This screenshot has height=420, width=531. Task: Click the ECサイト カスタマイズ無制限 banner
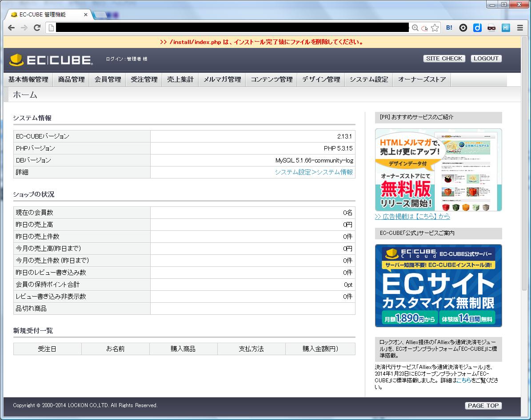click(x=438, y=285)
